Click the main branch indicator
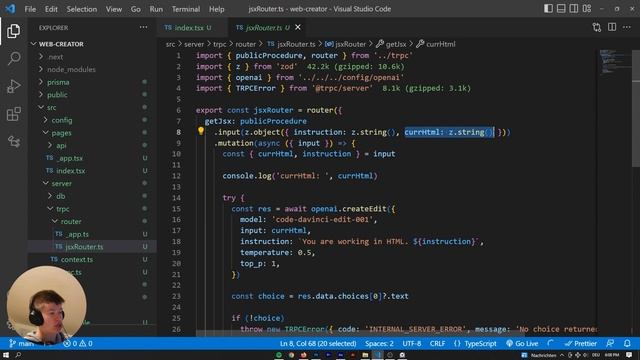Screen dimensions: 640x360 [x=22, y=344]
